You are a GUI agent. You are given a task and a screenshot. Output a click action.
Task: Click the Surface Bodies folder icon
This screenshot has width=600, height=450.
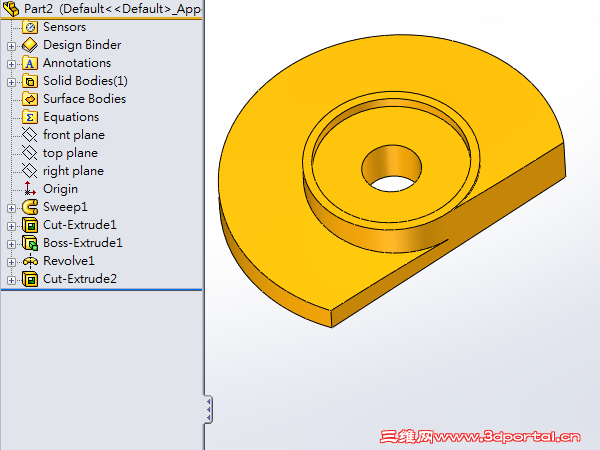point(30,99)
